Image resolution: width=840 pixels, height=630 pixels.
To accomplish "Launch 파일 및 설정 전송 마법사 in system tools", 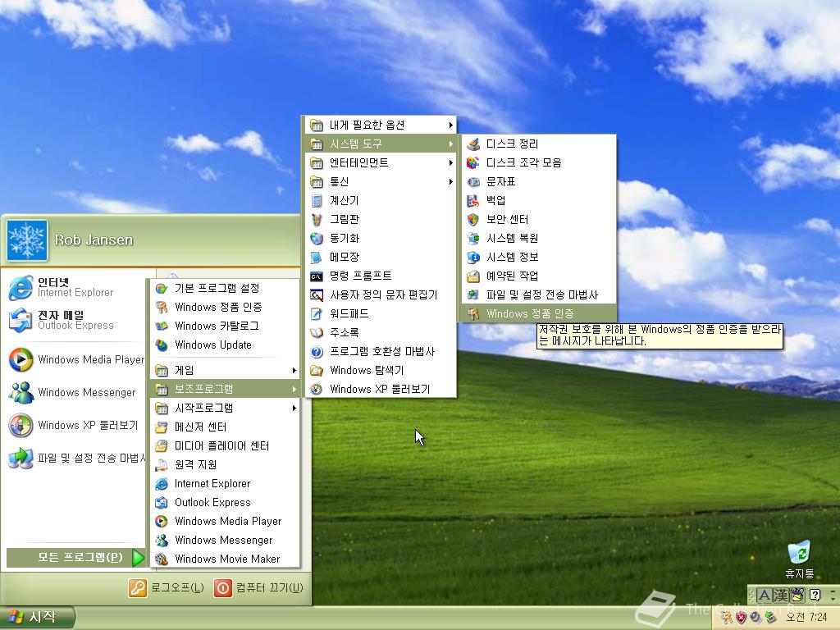I will (x=538, y=294).
